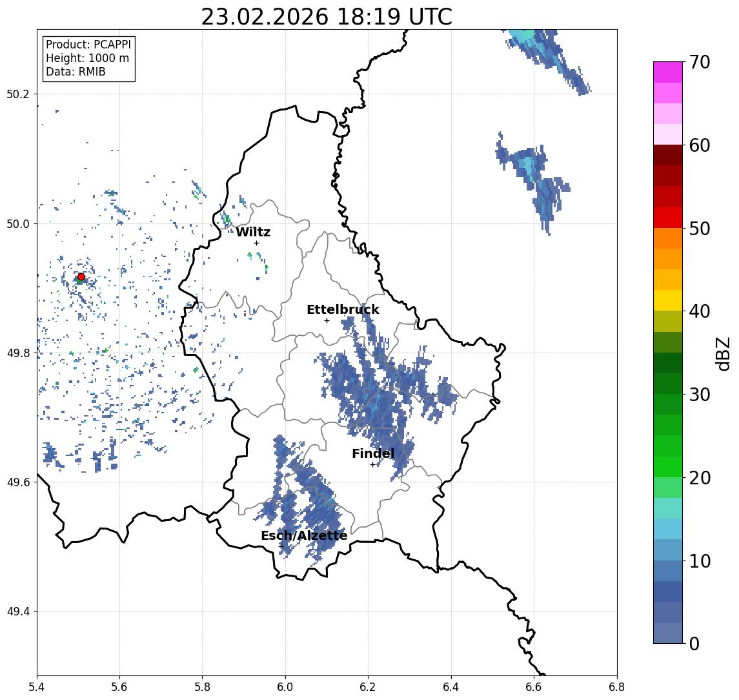Click the 49.6 latitude axis label
Viewport: 739px width, 700px height.
(18, 482)
